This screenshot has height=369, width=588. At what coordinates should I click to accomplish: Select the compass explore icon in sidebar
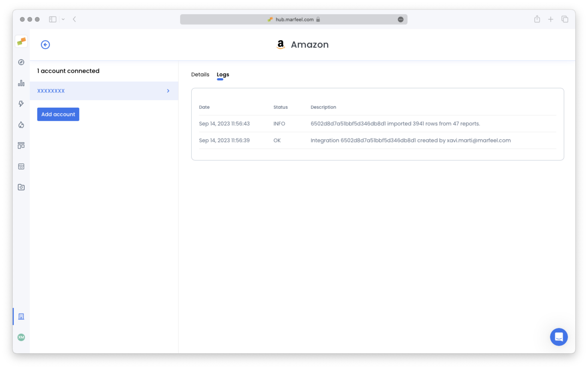pos(21,63)
